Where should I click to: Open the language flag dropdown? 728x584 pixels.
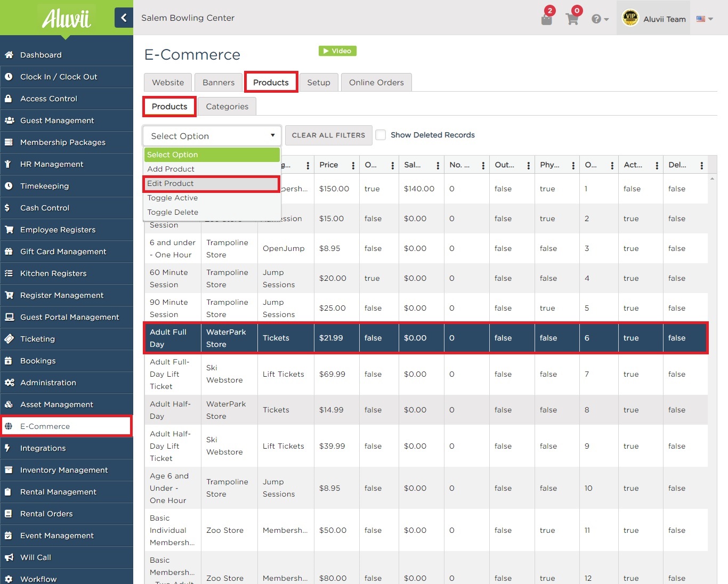[x=705, y=19]
